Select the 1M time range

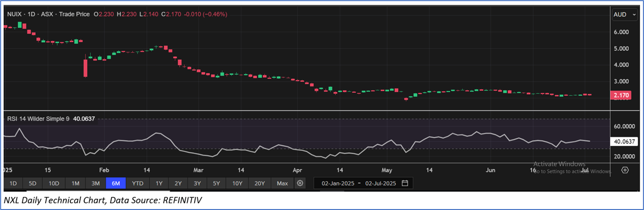pyautogui.click(x=75, y=183)
